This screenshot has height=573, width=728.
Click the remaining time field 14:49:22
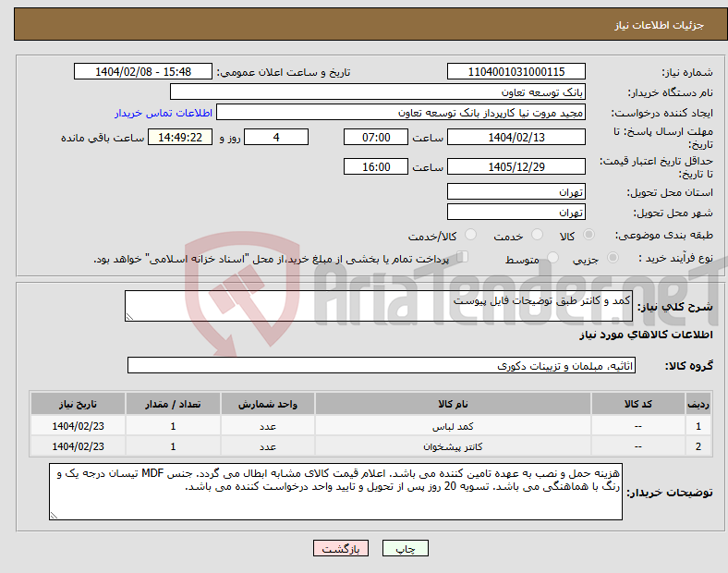[x=180, y=137]
